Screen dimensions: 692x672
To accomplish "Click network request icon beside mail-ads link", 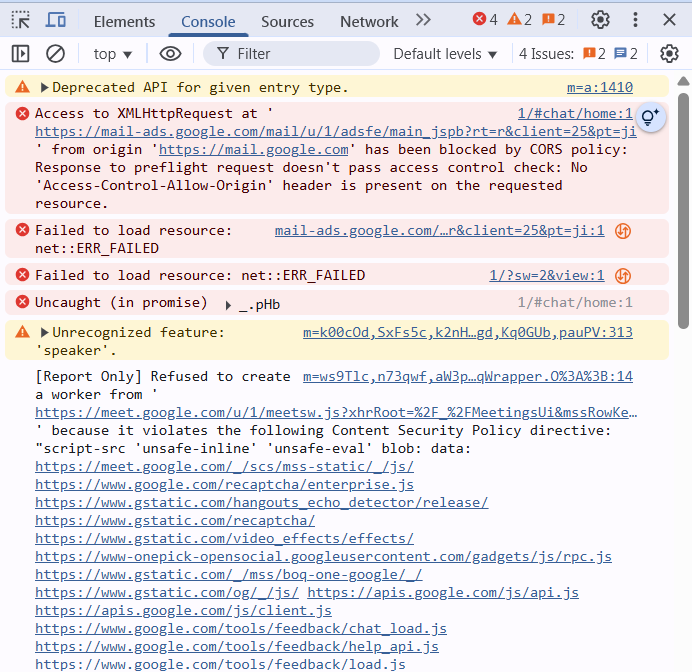I will 623,231.
